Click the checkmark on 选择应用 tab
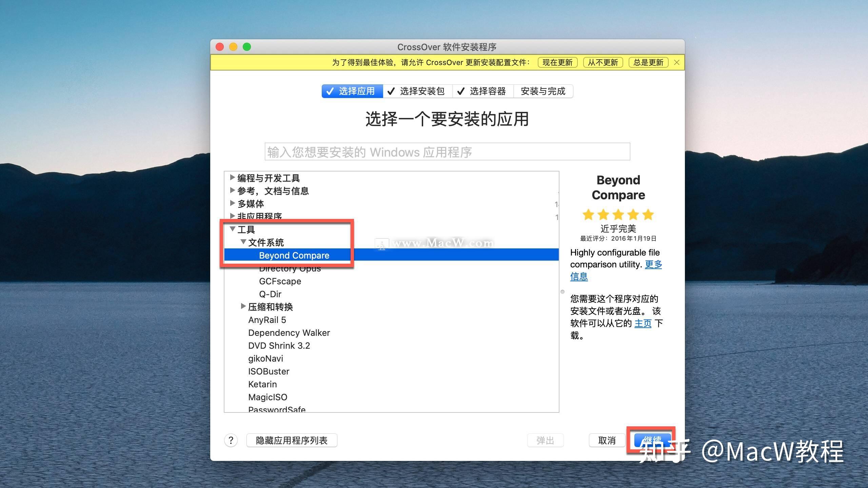 point(331,91)
